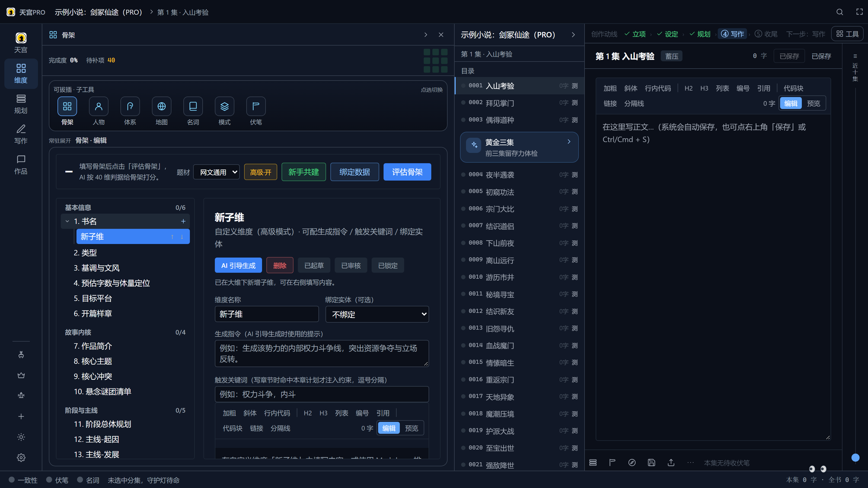Switch to 写作 in left sidebar
This screenshot has height=488, width=868.
tap(21, 134)
